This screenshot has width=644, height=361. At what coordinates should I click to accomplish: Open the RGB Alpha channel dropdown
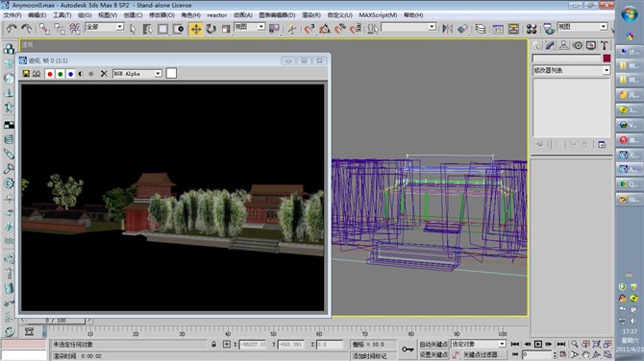click(137, 74)
